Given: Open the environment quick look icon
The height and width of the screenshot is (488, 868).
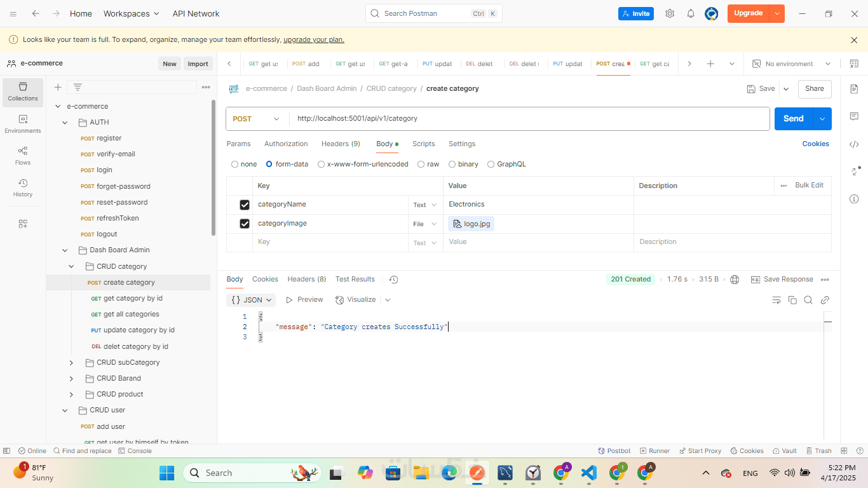Looking at the screenshot, I should [854, 64].
